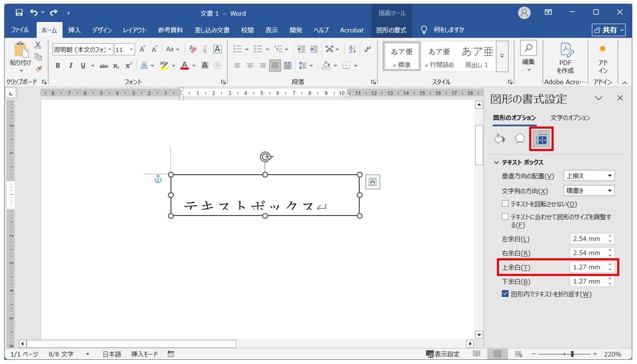Open line spacing dropdown
The image size is (637, 364).
311,66
